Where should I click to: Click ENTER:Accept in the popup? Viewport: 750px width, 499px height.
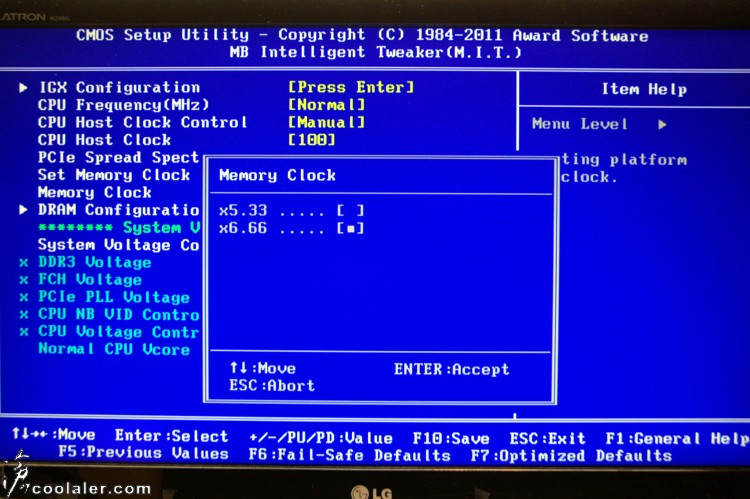point(452,369)
